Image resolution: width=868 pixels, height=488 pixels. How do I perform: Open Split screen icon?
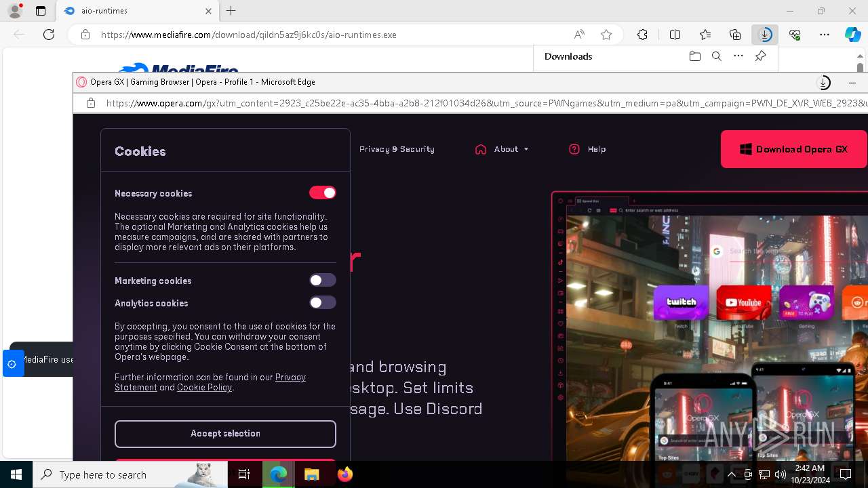(x=675, y=35)
